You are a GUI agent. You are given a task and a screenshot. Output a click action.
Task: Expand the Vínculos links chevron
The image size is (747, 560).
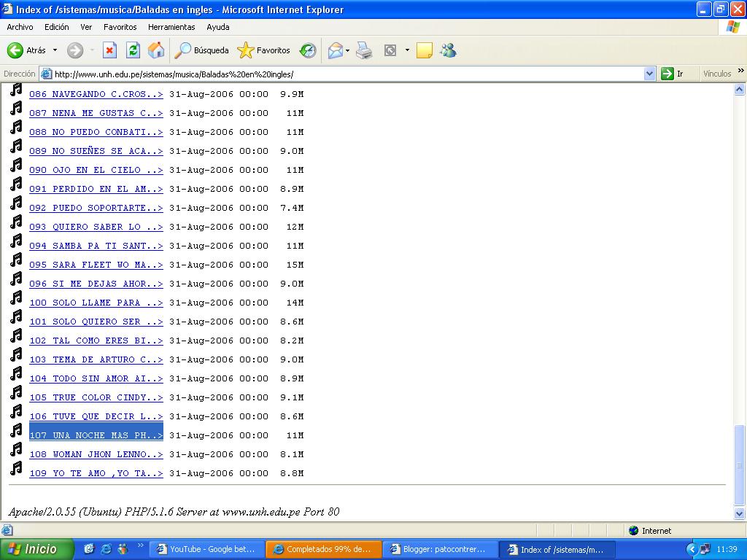point(741,71)
